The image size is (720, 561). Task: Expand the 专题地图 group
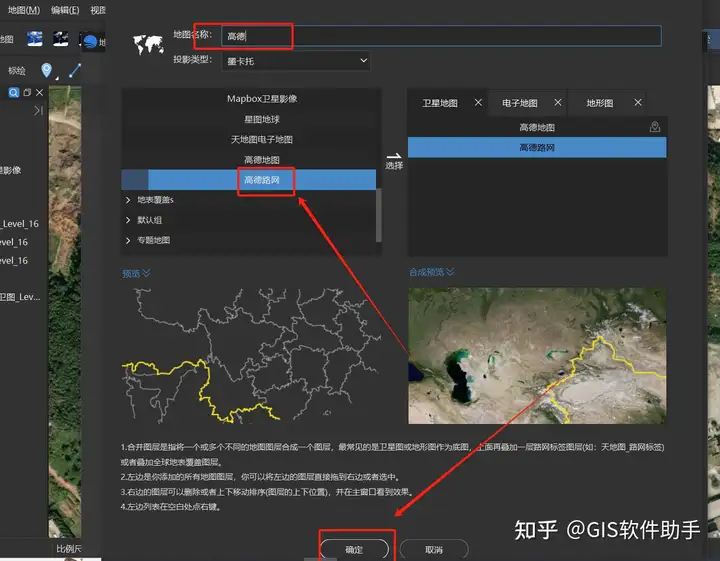tap(128, 240)
